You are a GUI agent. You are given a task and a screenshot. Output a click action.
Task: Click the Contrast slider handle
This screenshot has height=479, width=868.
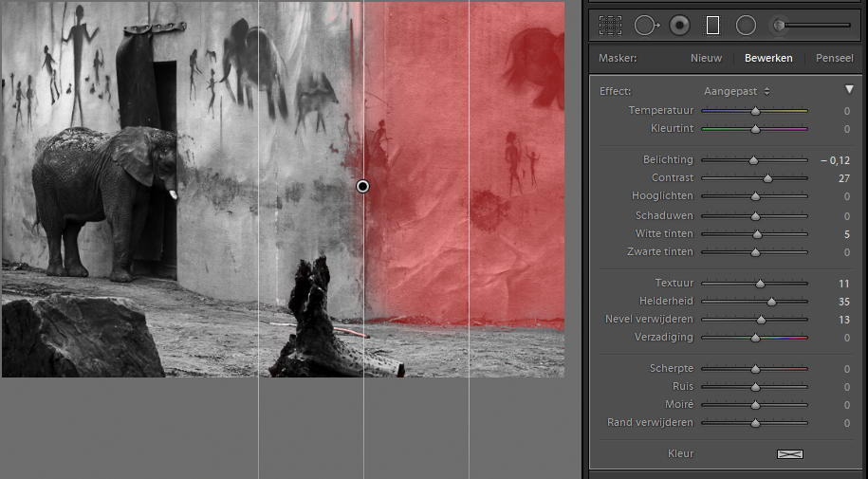tap(767, 179)
